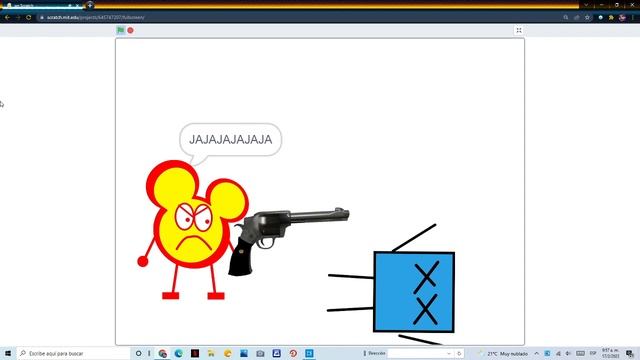The image size is (640, 360).
Task: Open the browser extensions puzzle icon
Action: click(x=611, y=18)
